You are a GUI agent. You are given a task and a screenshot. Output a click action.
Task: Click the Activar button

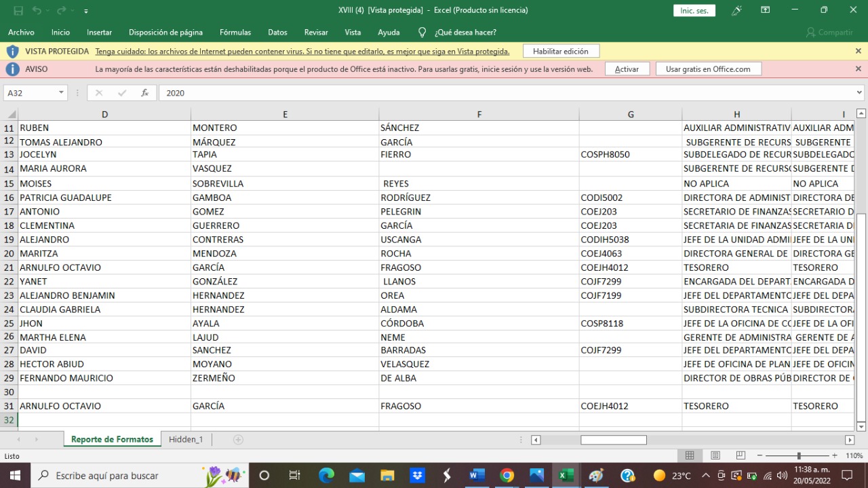(x=627, y=69)
